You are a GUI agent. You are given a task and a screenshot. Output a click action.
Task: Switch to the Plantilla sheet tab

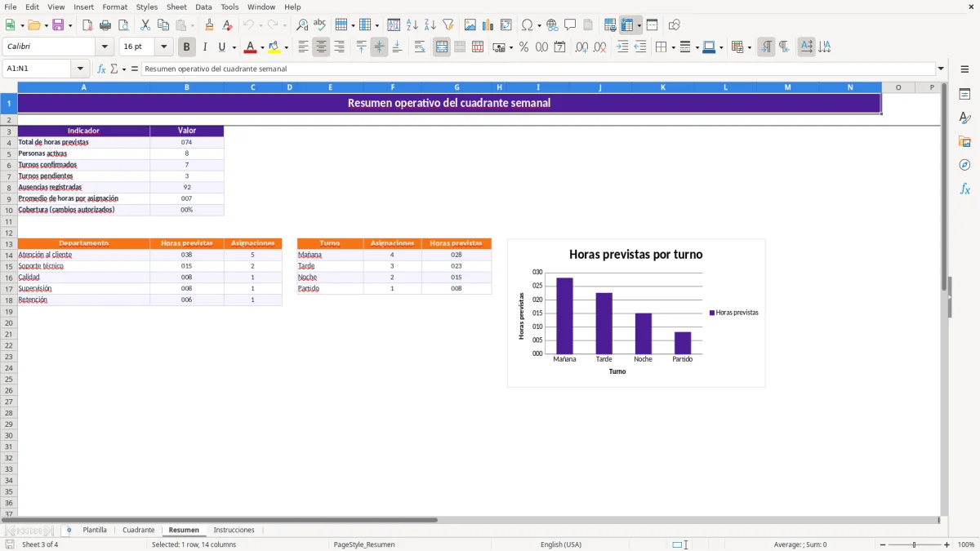pyautogui.click(x=95, y=530)
